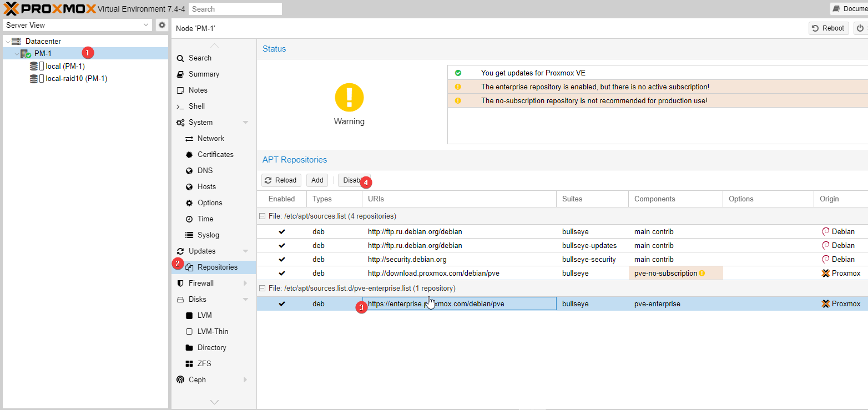
Task: Open the Network settings page
Action: pos(210,138)
